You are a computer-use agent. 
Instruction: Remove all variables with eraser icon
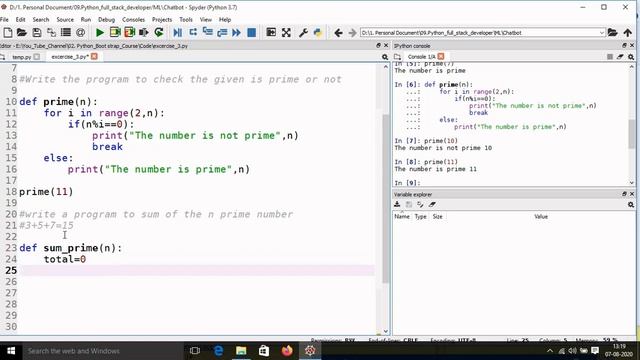point(432,204)
